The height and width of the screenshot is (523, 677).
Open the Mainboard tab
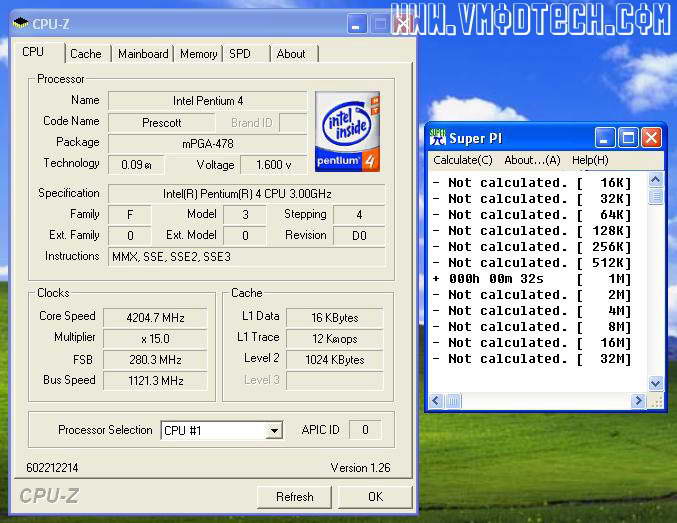(143, 54)
